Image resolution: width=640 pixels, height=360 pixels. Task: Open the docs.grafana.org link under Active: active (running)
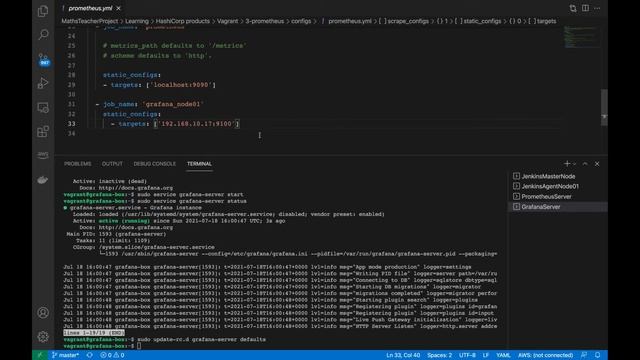[136, 227]
